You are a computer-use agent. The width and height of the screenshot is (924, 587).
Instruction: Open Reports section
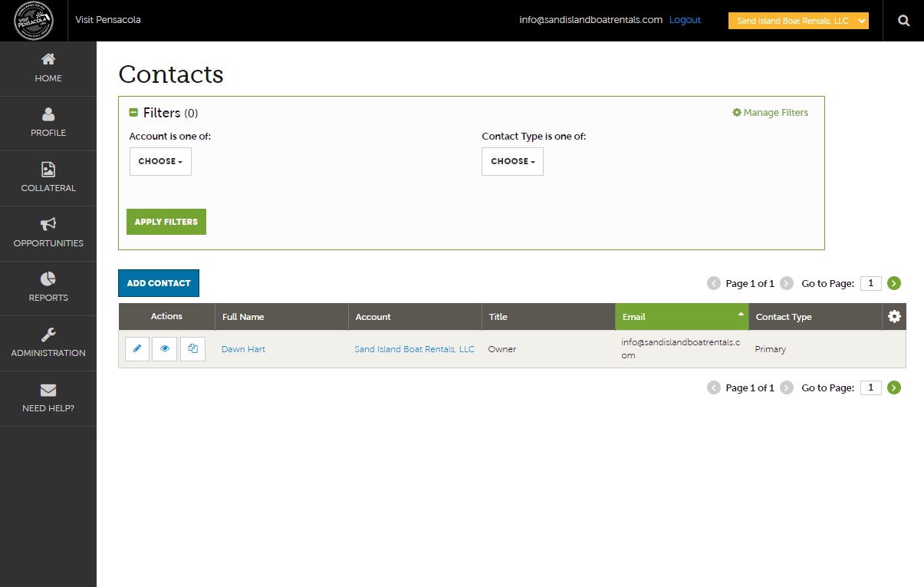point(48,289)
